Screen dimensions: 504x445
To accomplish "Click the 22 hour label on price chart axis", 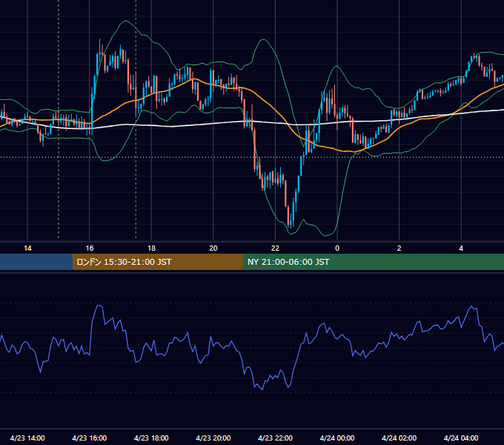I will (x=275, y=248).
